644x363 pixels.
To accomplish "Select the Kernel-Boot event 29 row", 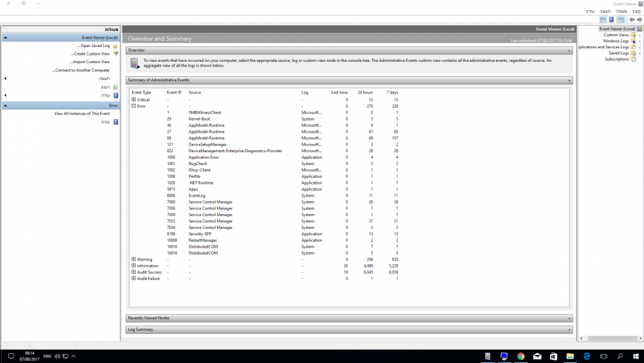I will (x=265, y=119).
